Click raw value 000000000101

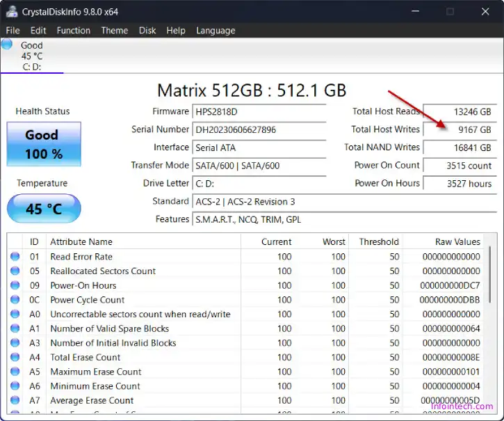point(451,372)
